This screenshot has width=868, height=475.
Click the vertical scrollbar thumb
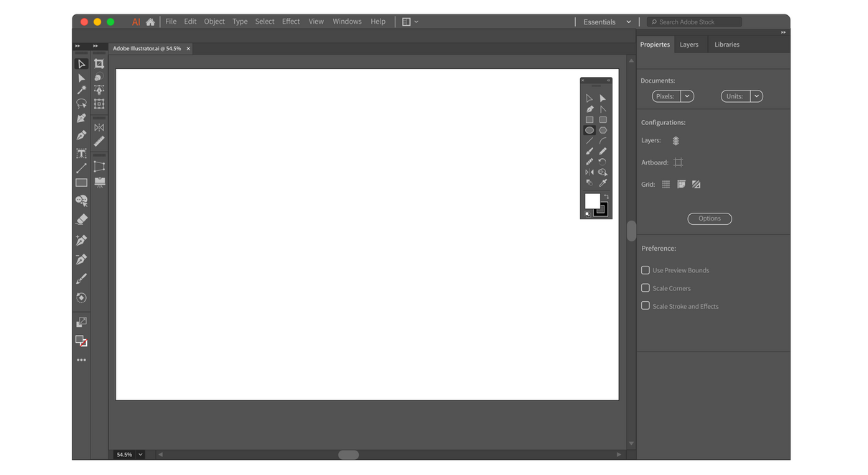pyautogui.click(x=631, y=231)
